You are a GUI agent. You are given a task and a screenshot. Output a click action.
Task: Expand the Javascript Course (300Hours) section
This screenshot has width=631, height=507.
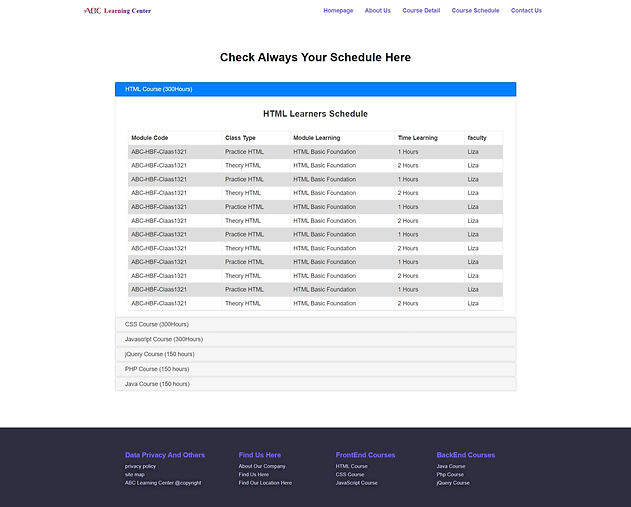[316, 339]
